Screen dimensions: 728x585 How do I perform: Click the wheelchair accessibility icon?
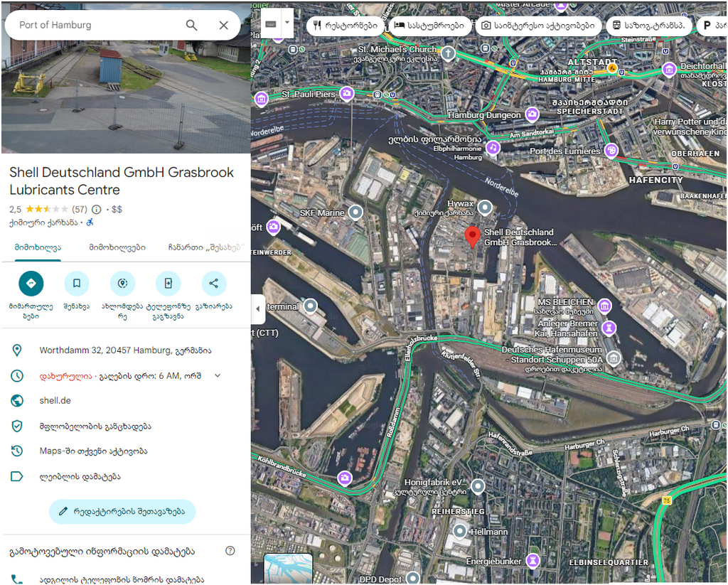coord(90,222)
